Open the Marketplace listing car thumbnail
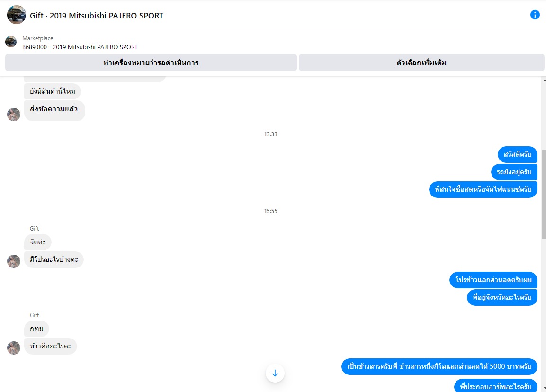This screenshot has width=546, height=392. click(11, 42)
